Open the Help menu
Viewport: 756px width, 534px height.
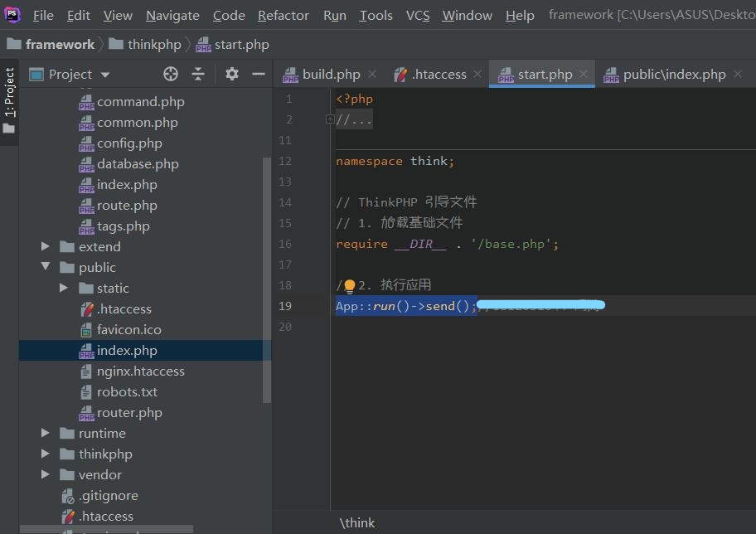(x=520, y=16)
